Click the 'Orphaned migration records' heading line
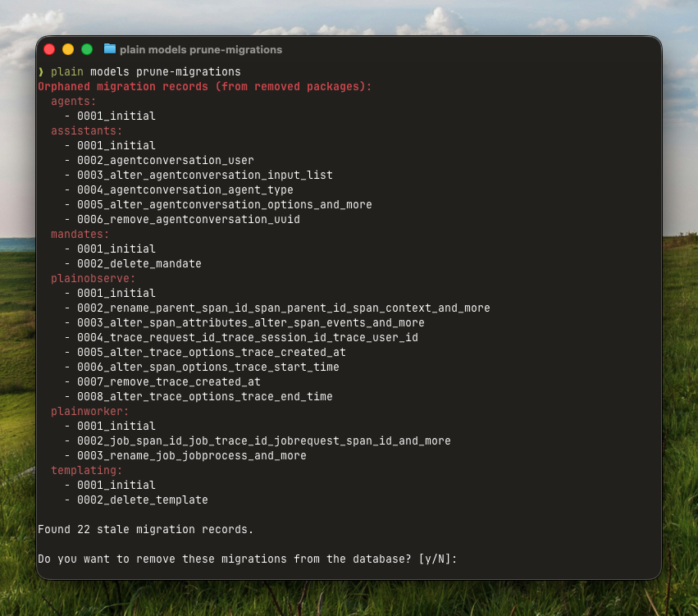This screenshot has width=698, height=616. [205, 87]
